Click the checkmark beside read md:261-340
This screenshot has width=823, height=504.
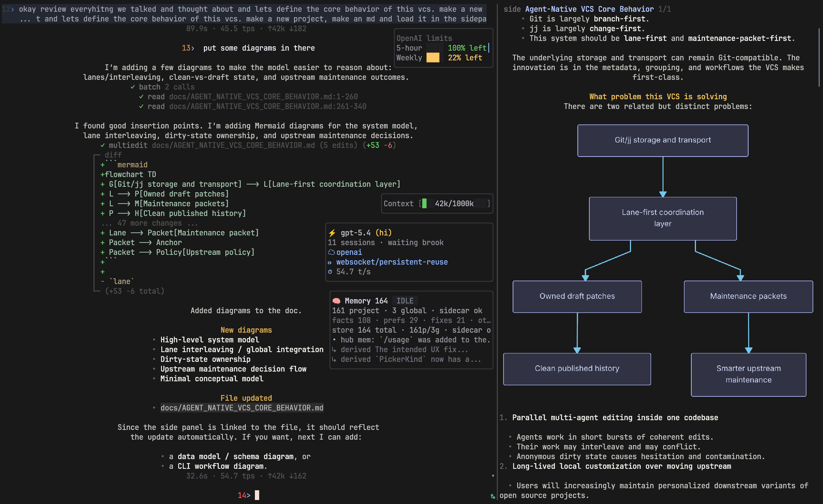[141, 106]
